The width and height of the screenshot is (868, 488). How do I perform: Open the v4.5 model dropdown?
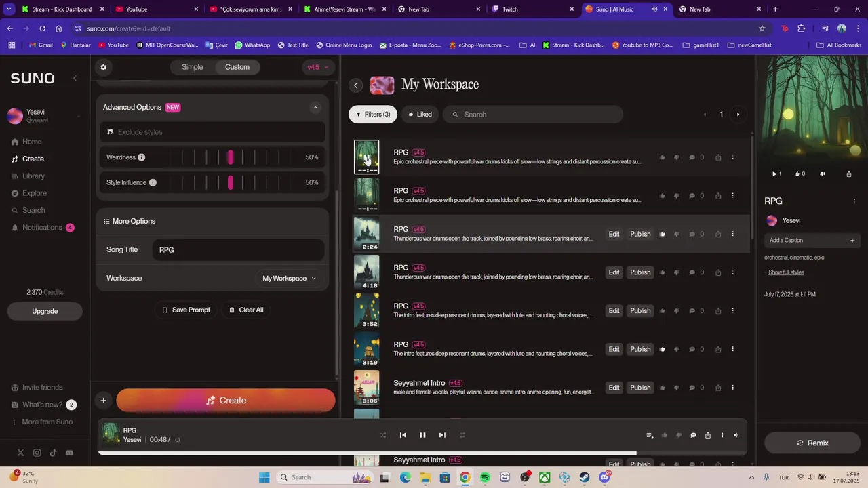pos(317,67)
